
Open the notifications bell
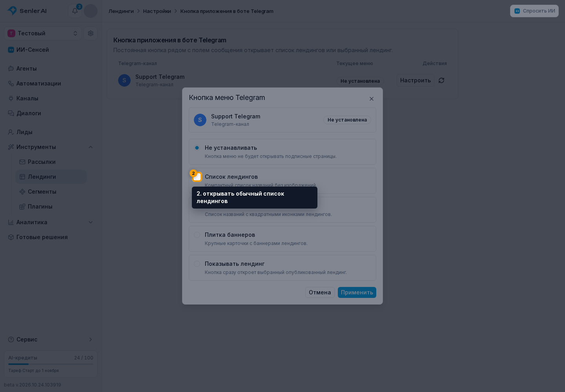(x=75, y=11)
